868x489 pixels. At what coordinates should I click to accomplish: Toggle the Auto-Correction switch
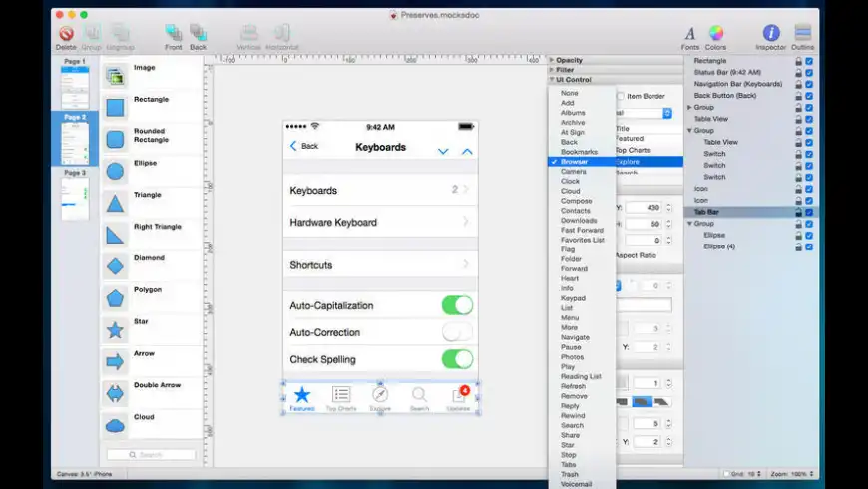pyautogui.click(x=457, y=332)
